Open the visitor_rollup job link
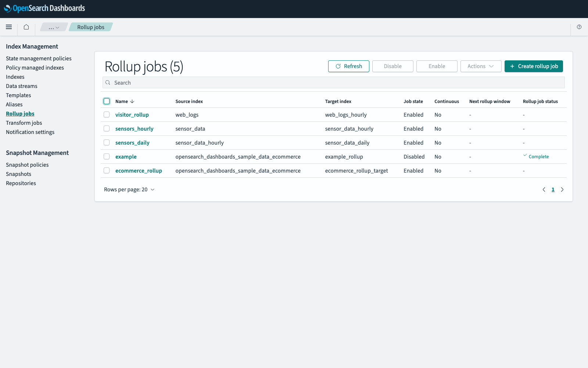Image resolution: width=588 pixels, height=368 pixels. [x=132, y=115]
